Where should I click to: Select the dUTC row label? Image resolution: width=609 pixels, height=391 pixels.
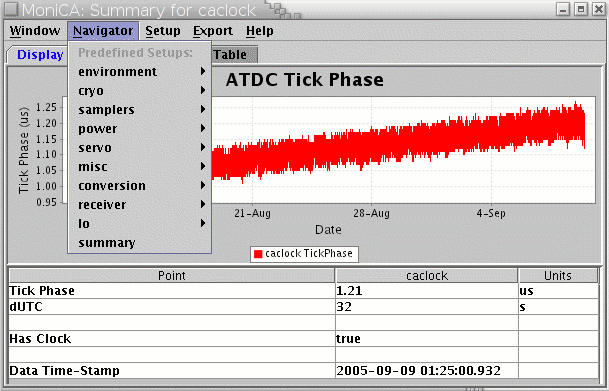coord(26,307)
